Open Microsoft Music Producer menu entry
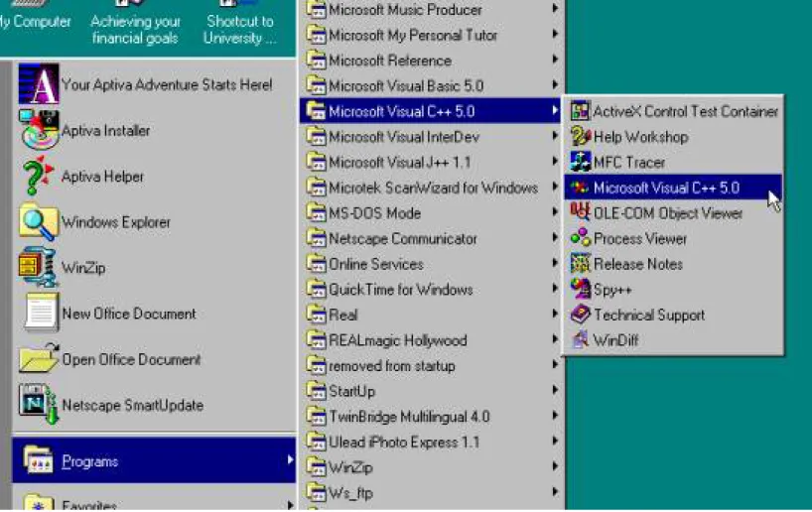The image size is (812, 512). coord(432,9)
